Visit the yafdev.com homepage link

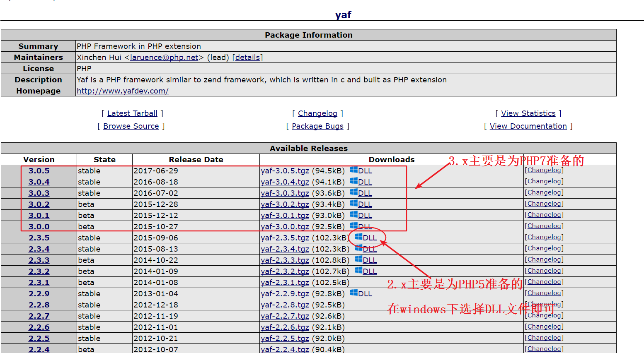[123, 91]
